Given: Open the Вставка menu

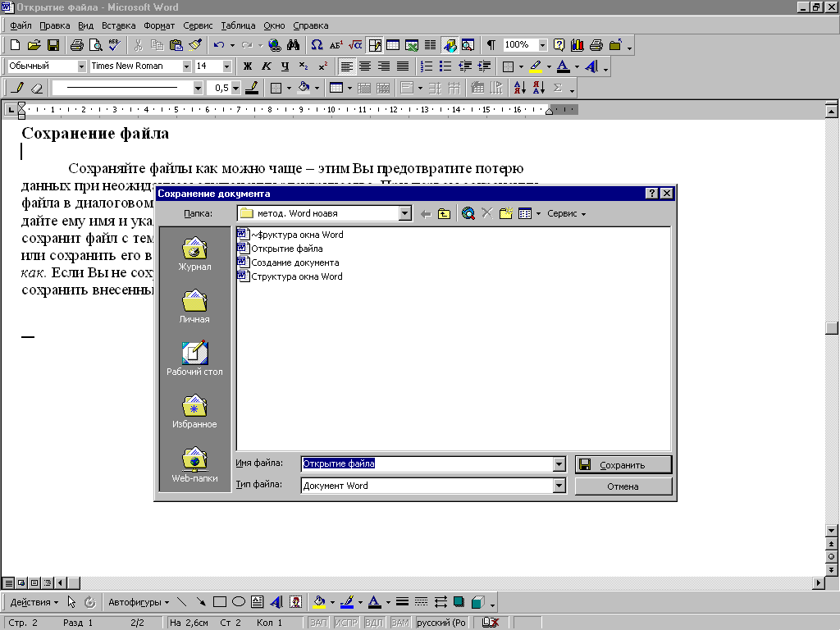Looking at the screenshot, I should click(x=118, y=25).
